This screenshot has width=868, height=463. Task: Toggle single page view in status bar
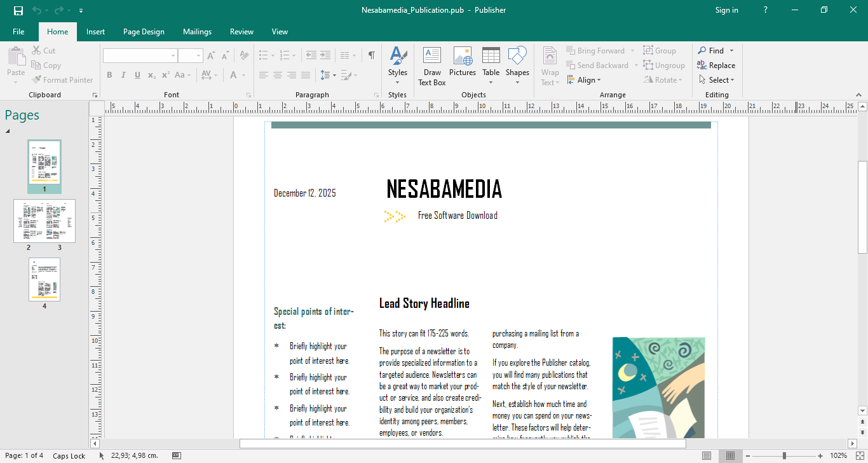(x=707, y=456)
